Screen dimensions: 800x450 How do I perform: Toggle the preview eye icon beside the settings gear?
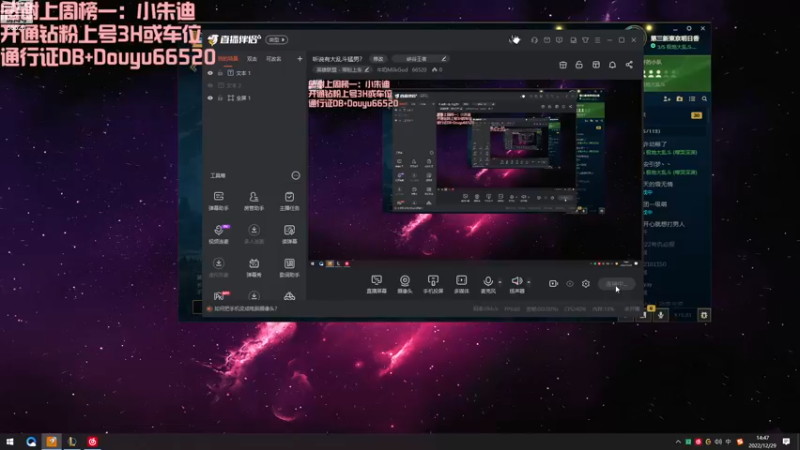tap(570, 284)
